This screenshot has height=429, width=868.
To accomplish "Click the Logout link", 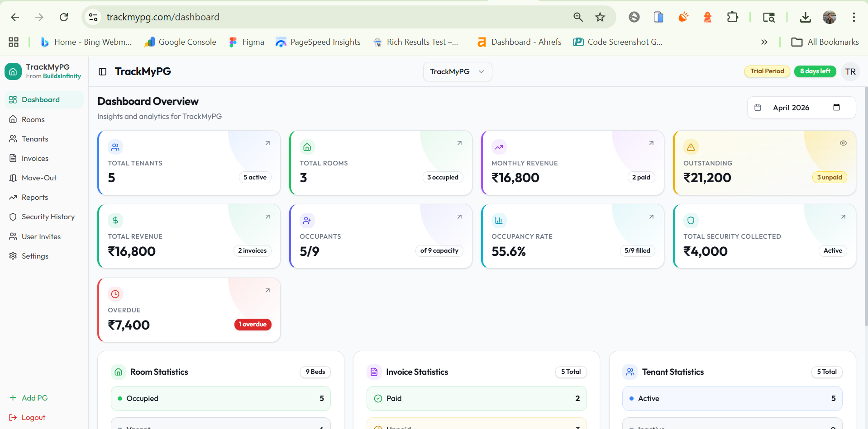I will [27, 417].
